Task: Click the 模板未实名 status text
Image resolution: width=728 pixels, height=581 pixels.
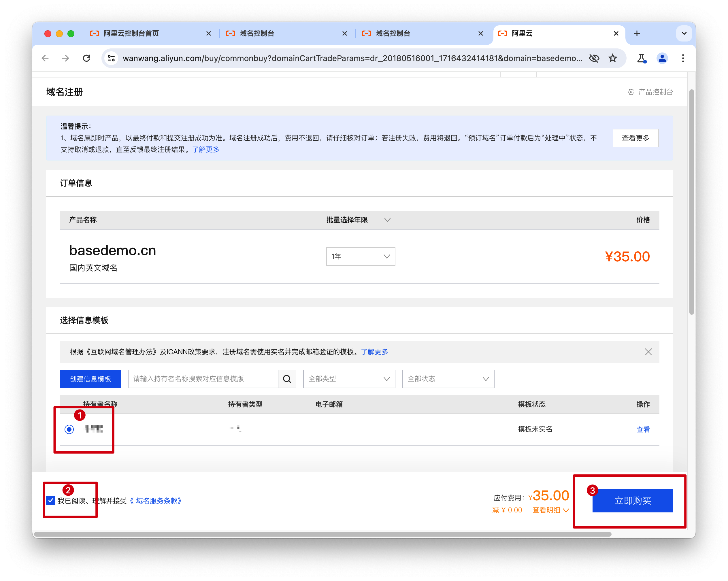Action: coord(535,429)
